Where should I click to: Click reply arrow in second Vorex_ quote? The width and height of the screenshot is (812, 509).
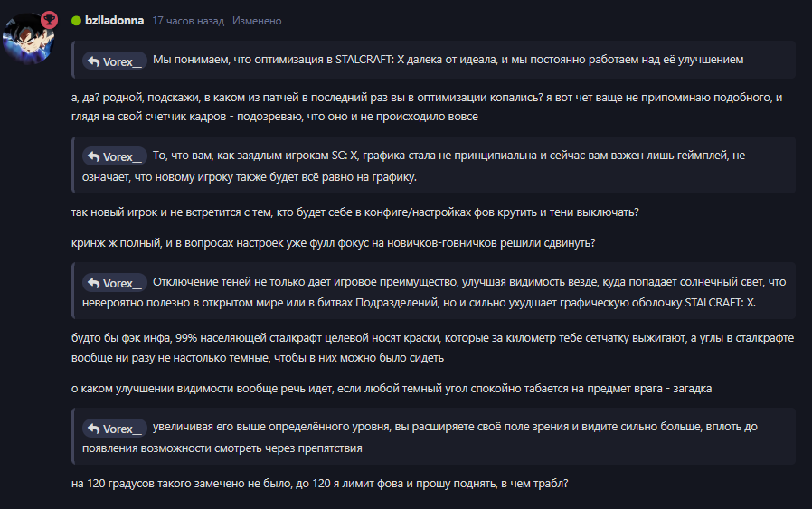point(94,156)
